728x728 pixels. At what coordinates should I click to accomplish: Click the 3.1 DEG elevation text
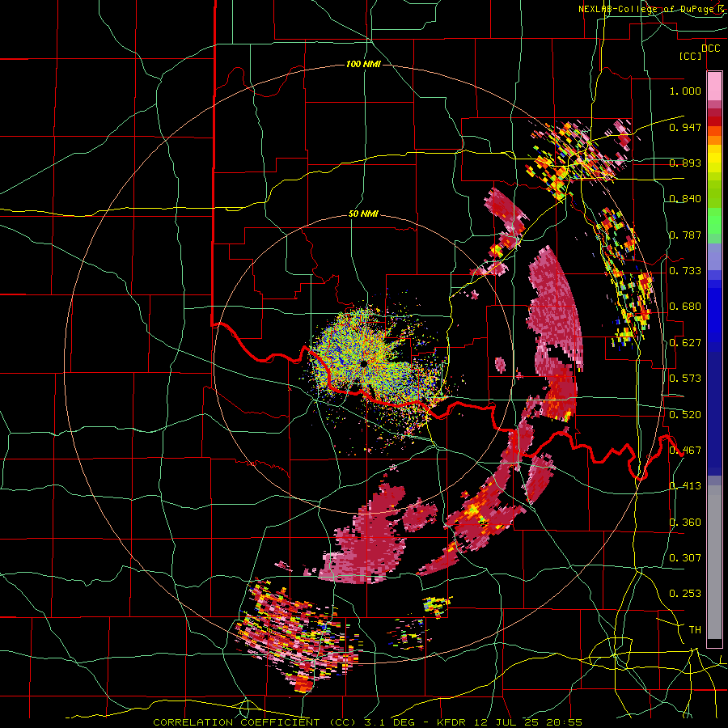(390, 722)
